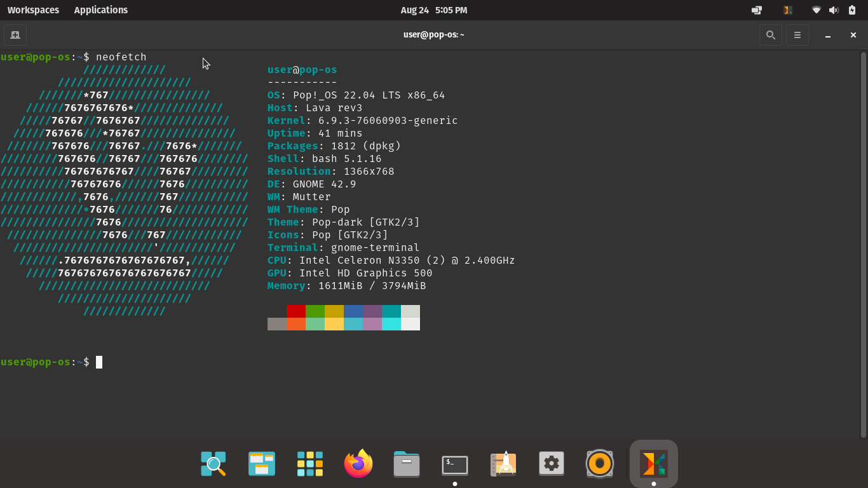Click the teal magnifier launcher icon in dock
The width and height of the screenshot is (868, 488).
(213, 464)
